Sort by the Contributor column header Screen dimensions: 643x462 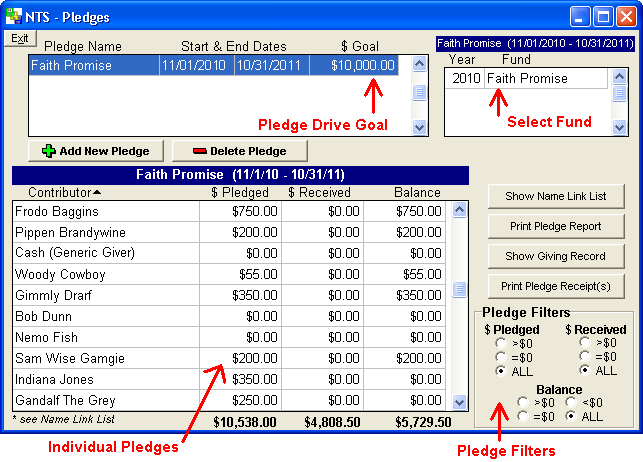pos(64,192)
